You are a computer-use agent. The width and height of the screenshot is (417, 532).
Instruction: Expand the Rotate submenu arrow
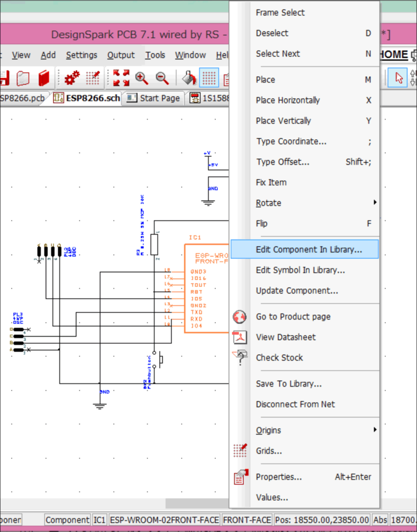click(375, 203)
